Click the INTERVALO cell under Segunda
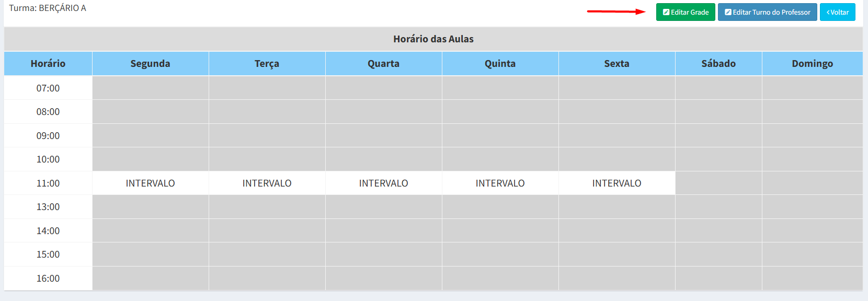868x301 pixels. [151, 183]
